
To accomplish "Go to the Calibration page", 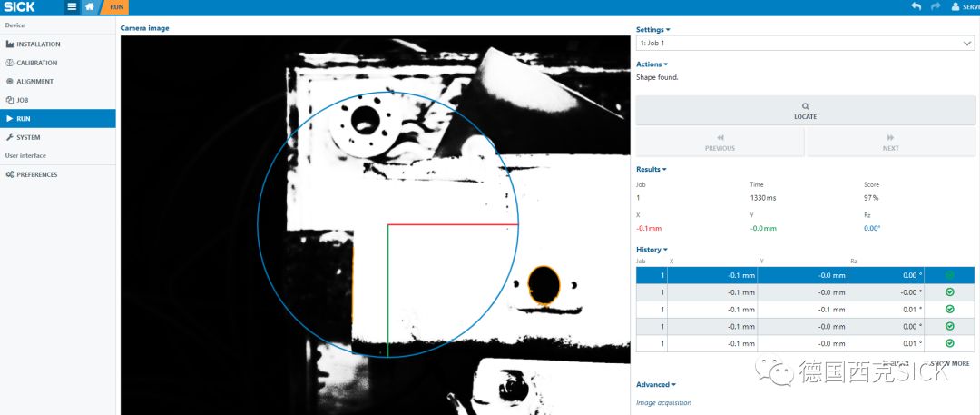I will (36, 63).
